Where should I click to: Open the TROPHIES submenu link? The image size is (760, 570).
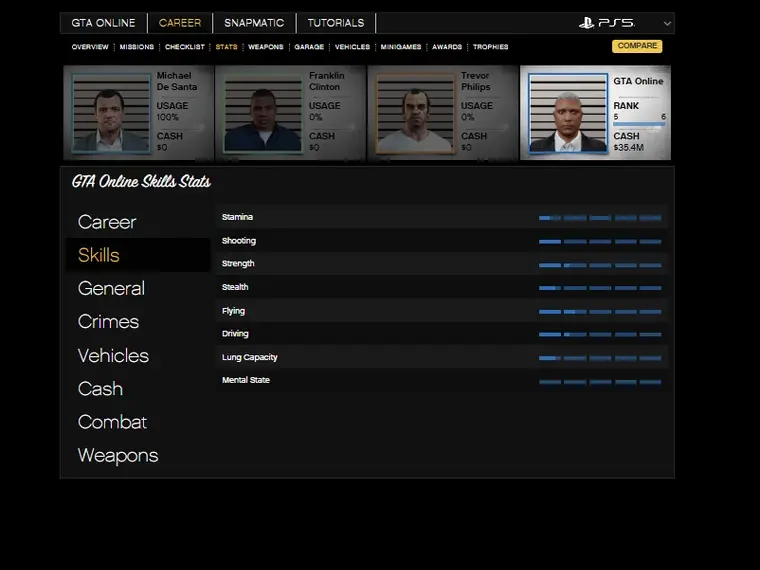tap(491, 47)
